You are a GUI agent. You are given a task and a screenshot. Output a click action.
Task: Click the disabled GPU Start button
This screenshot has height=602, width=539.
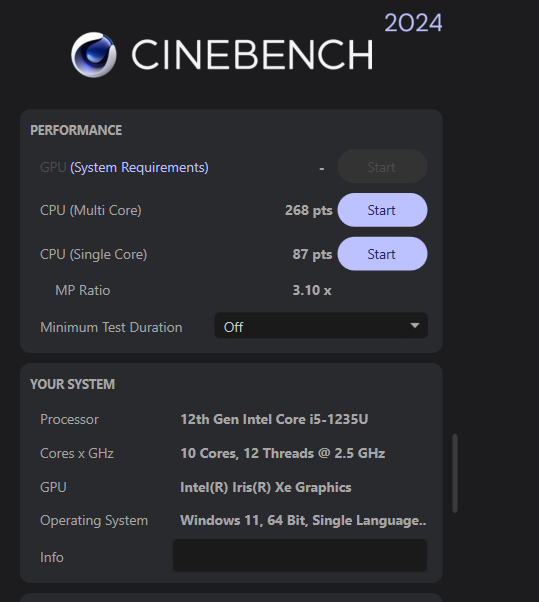382,167
